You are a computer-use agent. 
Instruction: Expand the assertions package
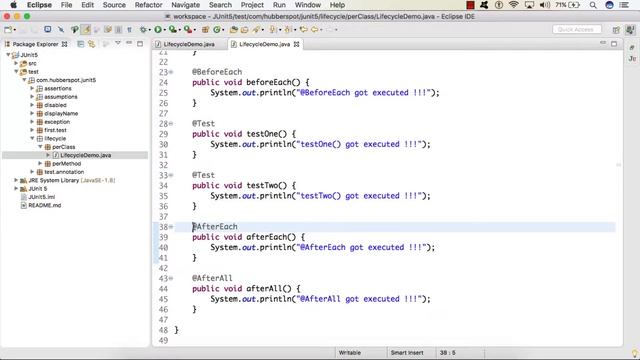32,88
